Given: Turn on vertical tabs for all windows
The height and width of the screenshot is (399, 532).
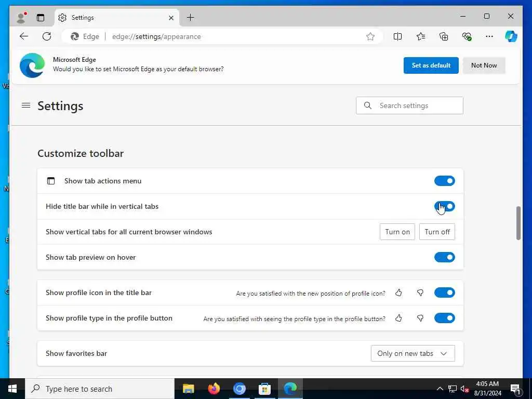Looking at the screenshot, I should [397, 232].
